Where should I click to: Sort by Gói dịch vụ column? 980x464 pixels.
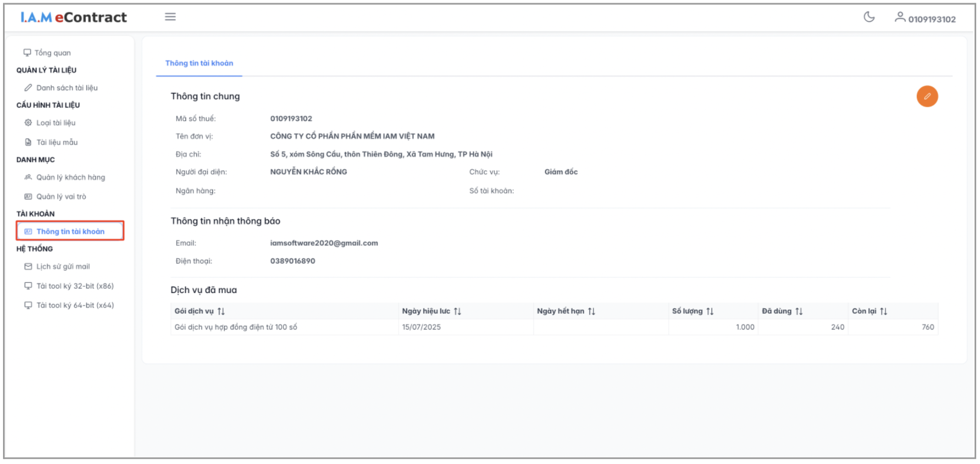tap(221, 311)
